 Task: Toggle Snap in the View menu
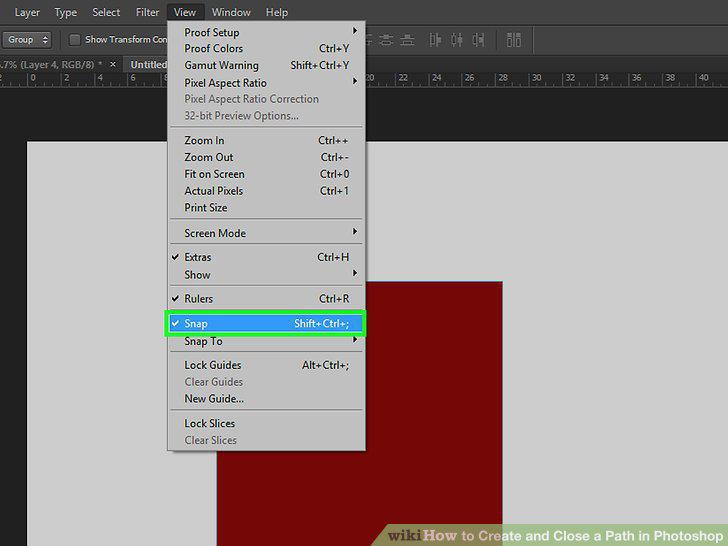(266, 323)
